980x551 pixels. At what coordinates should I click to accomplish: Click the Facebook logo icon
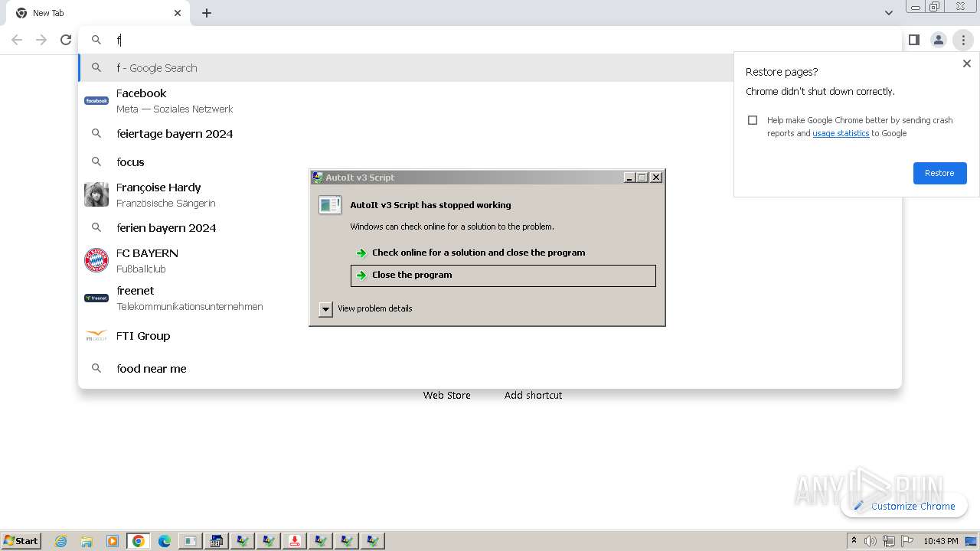pos(96,100)
